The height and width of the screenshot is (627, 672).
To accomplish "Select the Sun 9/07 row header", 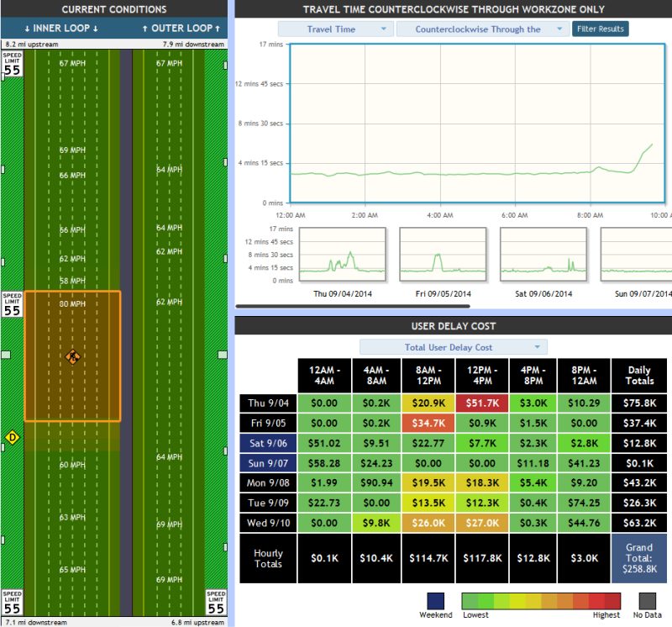I will click(x=269, y=463).
